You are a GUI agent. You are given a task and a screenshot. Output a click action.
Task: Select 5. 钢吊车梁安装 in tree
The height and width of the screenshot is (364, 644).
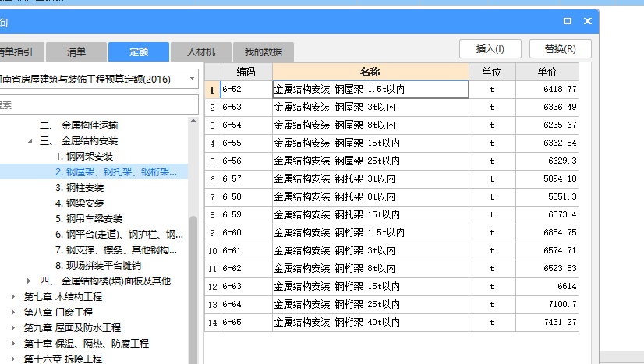click(89, 219)
